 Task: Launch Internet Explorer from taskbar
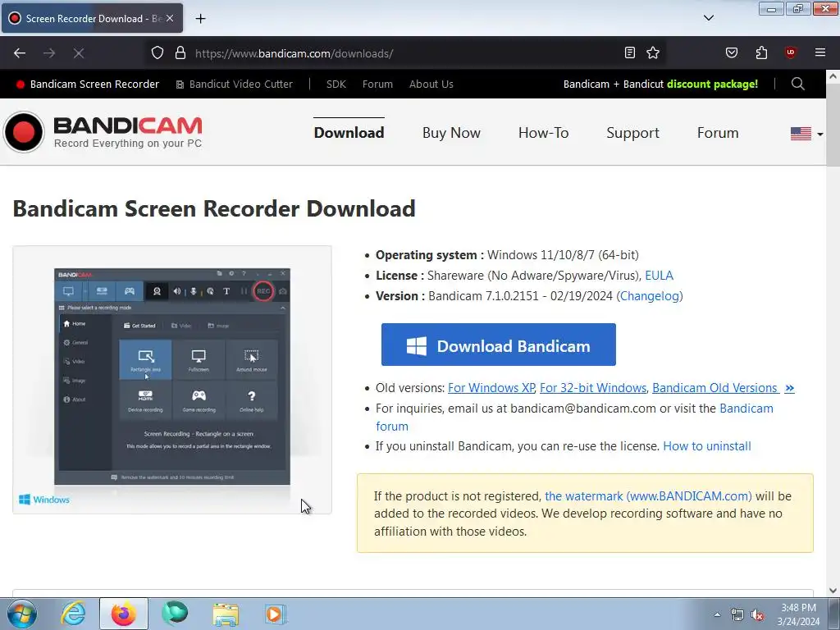point(73,614)
